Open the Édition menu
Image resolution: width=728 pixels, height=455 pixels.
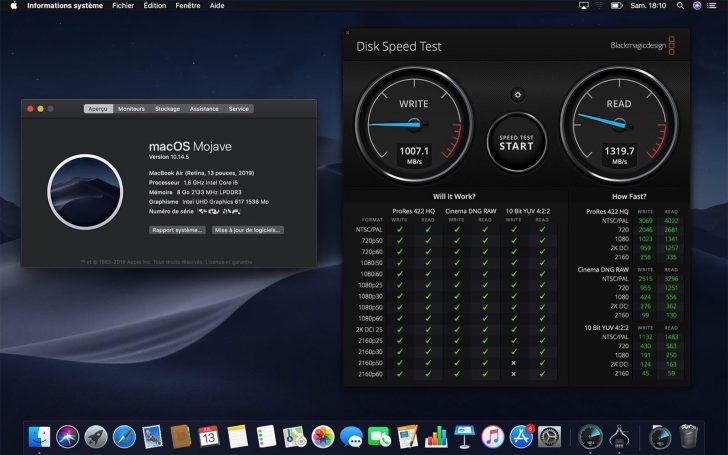[x=155, y=6]
